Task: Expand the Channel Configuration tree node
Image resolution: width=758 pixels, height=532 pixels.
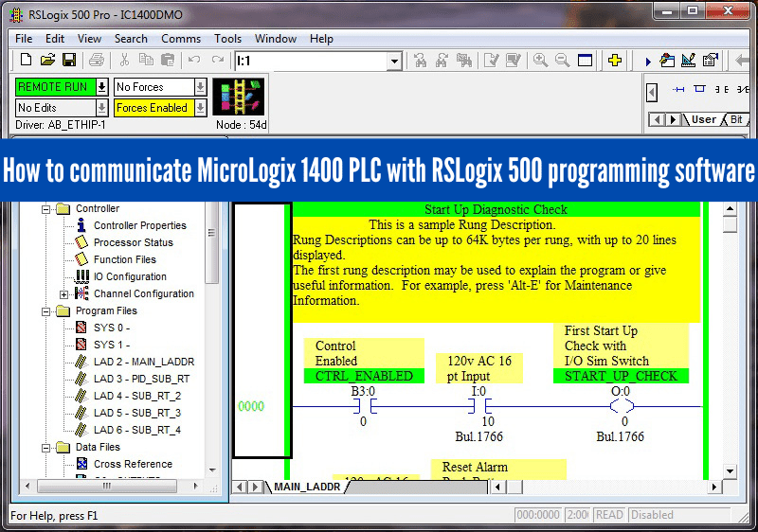Action: [x=64, y=294]
